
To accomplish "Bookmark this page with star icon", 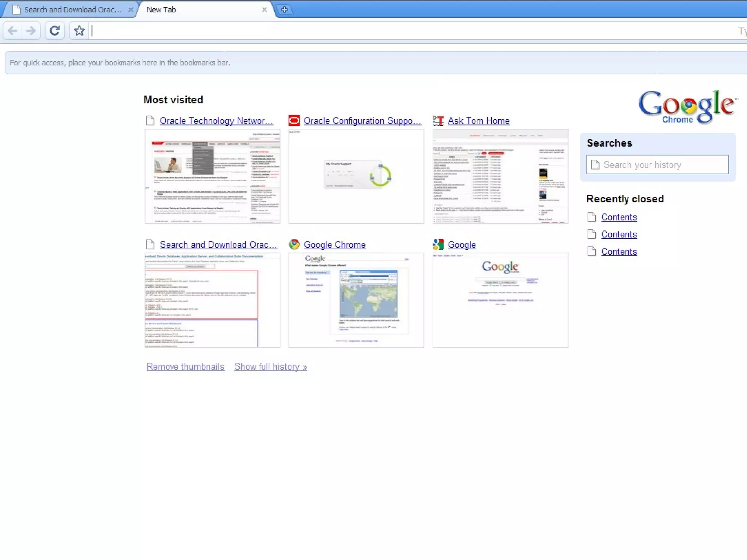I will (79, 31).
